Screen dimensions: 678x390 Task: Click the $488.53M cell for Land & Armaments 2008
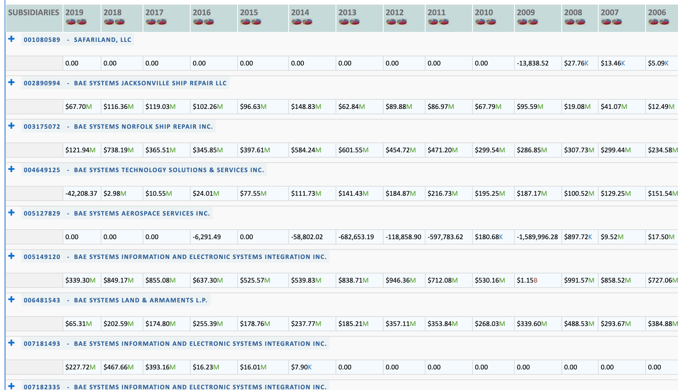579,323
